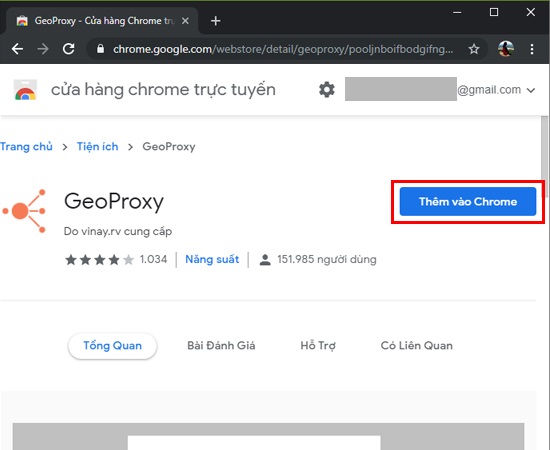Open the Chrome profile avatar
The width and height of the screenshot is (550, 450).
click(x=506, y=49)
